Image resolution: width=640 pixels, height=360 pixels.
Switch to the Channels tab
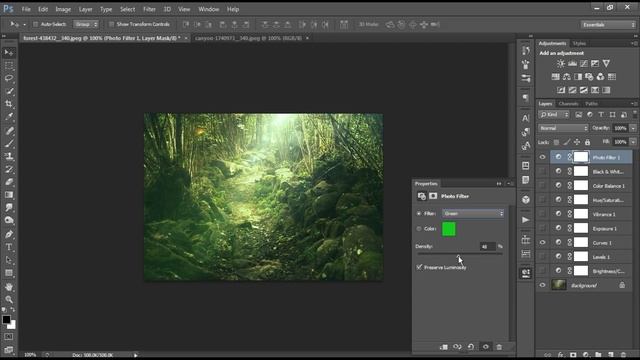[568, 104]
